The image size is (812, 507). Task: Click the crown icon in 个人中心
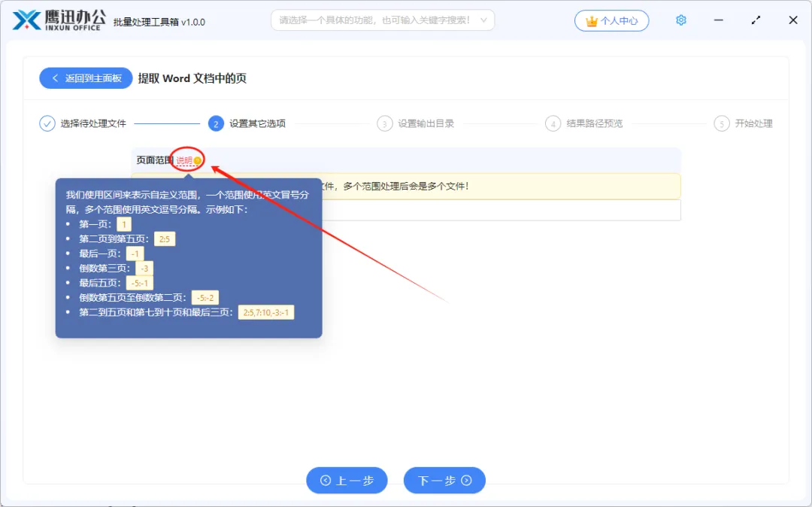[x=592, y=21]
